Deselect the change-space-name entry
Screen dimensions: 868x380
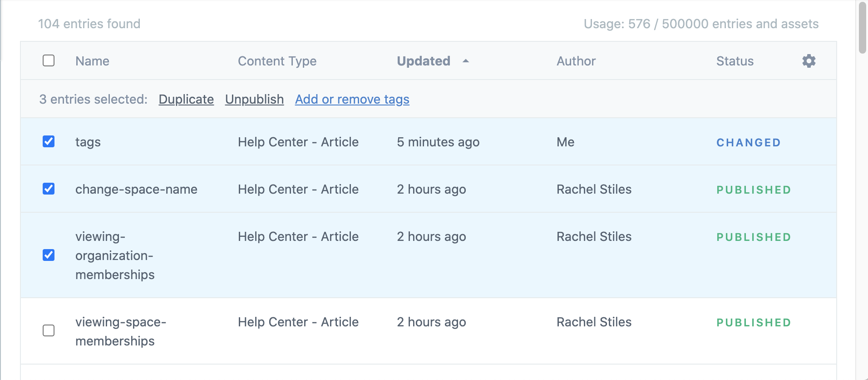point(49,189)
